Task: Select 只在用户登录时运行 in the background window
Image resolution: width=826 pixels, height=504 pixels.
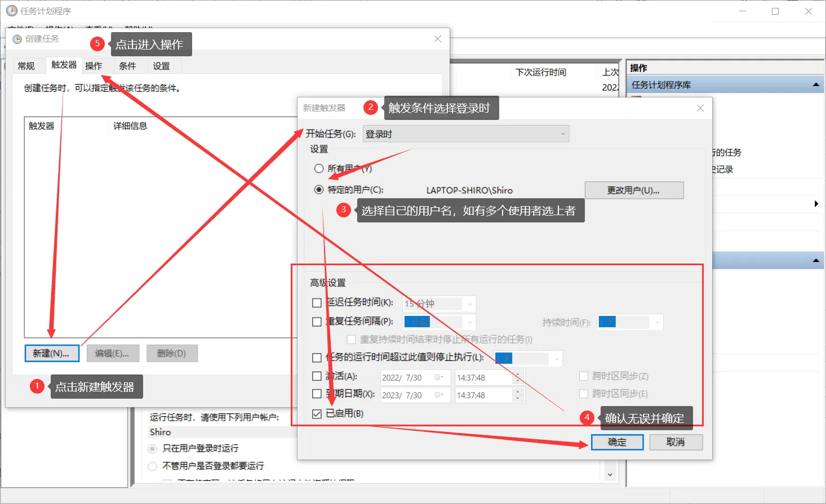Action: [152, 449]
